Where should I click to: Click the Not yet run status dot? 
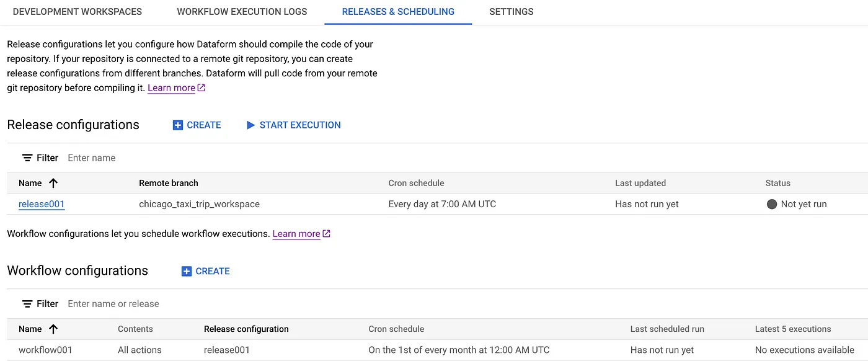coord(772,204)
